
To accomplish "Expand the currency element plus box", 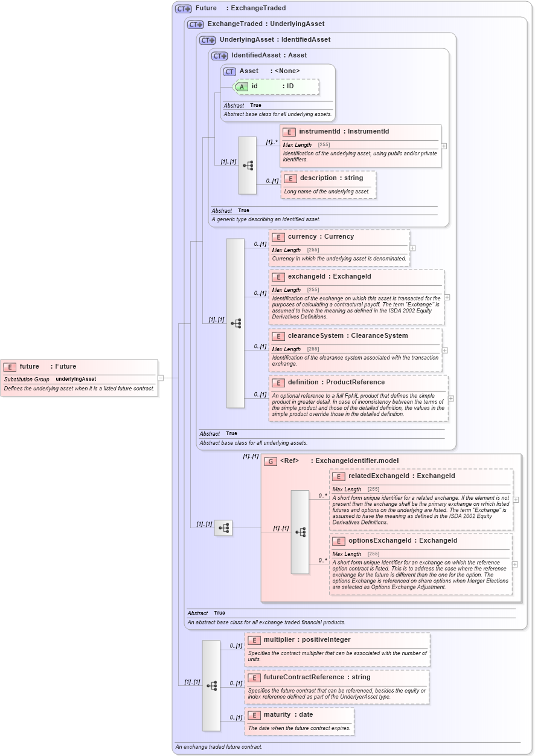I will tap(413, 248).
